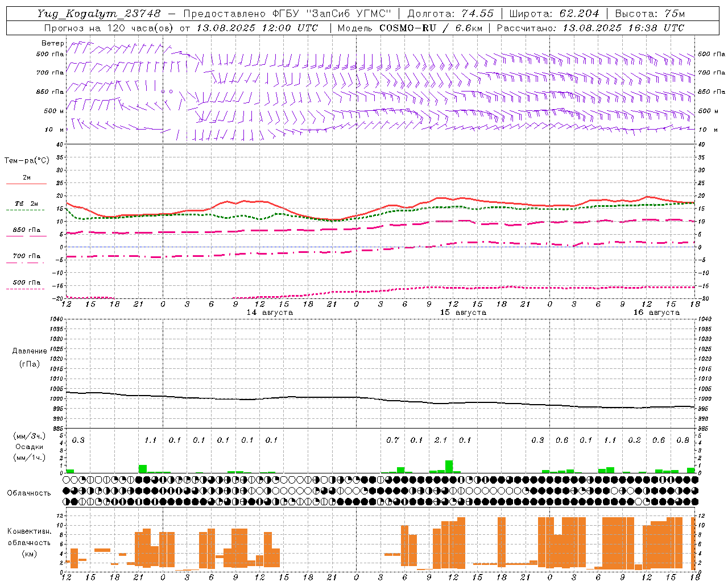728x582 pixels.
Task: Click the "1040" value on left pressure axis
Action: point(56,319)
